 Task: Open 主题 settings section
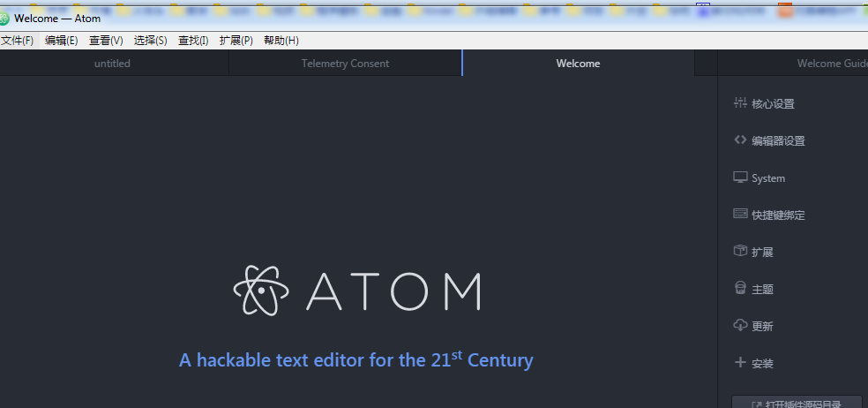[x=762, y=290]
